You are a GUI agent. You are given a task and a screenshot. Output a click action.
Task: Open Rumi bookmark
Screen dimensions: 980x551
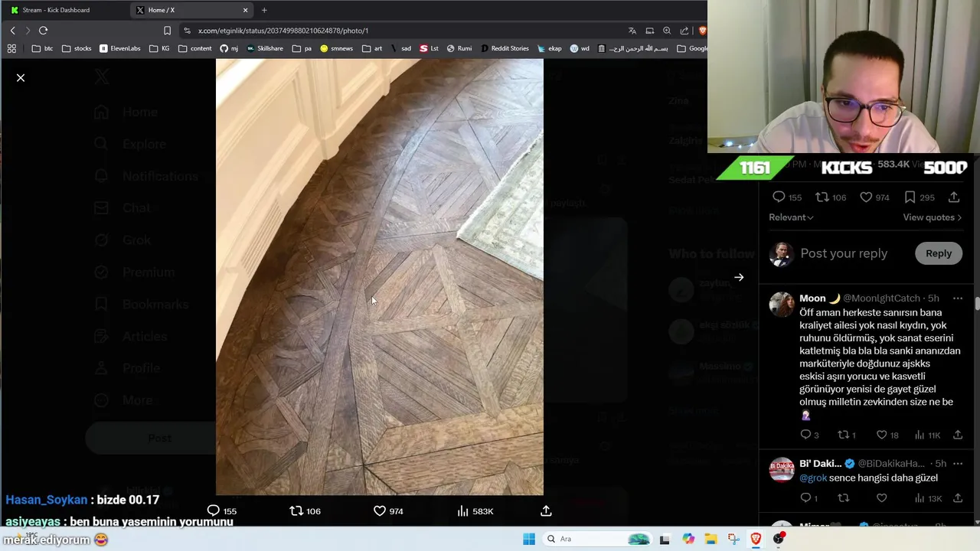tap(459, 48)
